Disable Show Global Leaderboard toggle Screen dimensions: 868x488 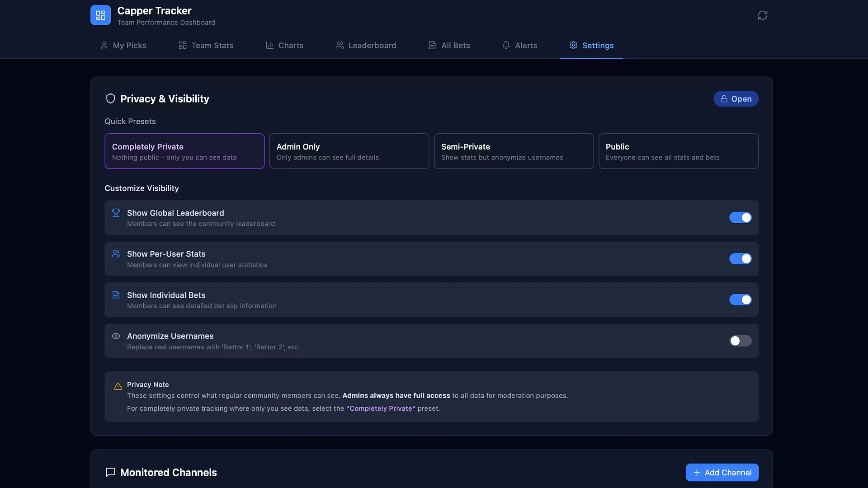pyautogui.click(x=740, y=218)
